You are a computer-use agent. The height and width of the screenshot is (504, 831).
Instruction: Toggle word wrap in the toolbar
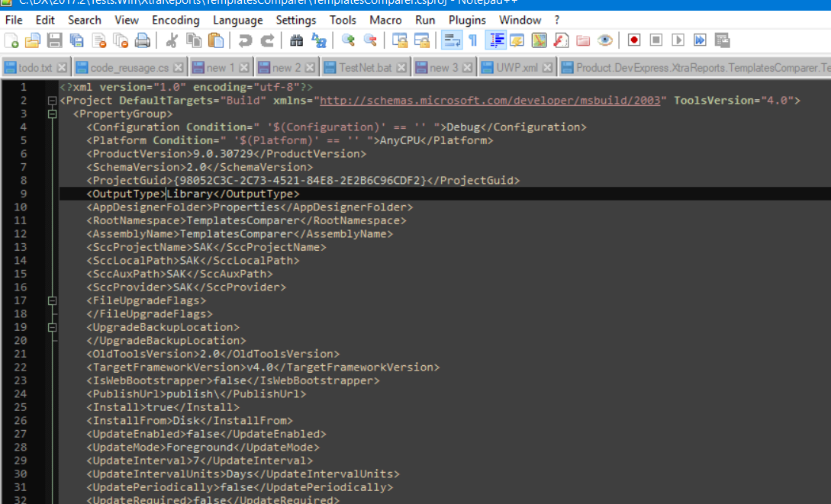(x=451, y=40)
